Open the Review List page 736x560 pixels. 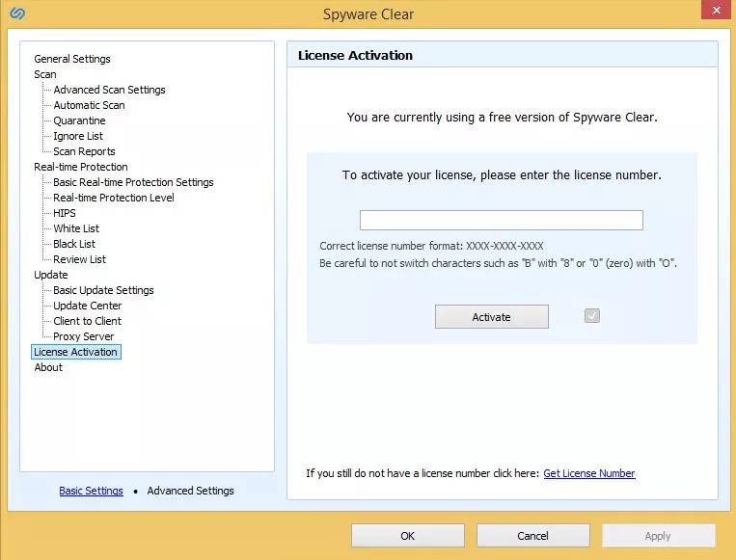tap(79, 259)
